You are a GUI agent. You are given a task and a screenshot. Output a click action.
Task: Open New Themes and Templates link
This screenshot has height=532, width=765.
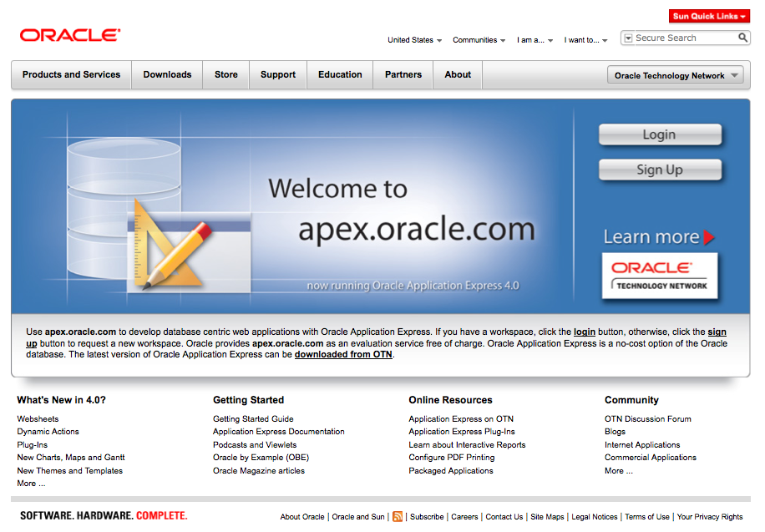tap(70, 470)
